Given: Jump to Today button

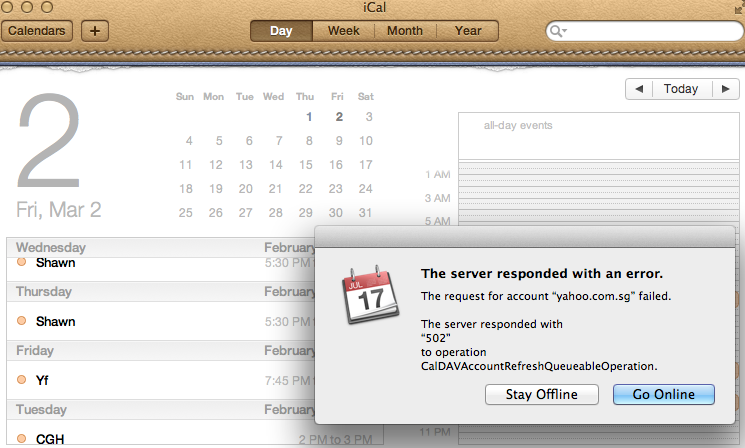Looking at the screenshot, I should pos(682,89).
